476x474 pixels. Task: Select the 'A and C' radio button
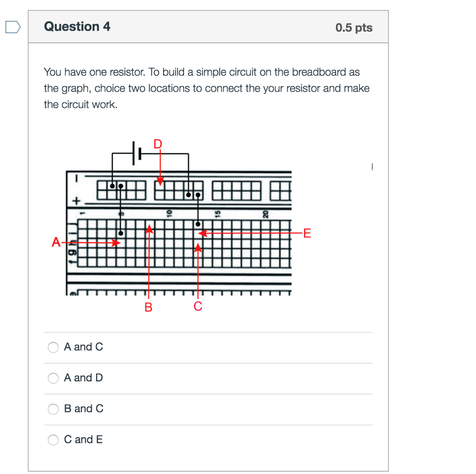[x=53, y=347]
